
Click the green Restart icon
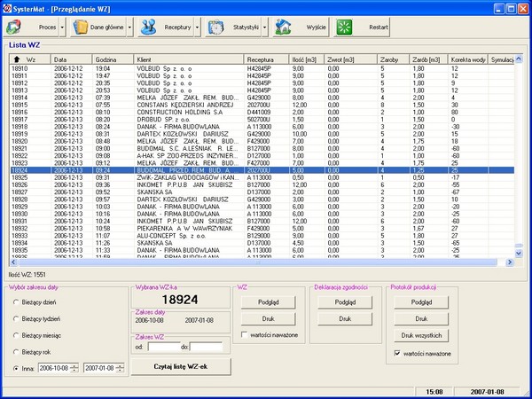point(344,27)
